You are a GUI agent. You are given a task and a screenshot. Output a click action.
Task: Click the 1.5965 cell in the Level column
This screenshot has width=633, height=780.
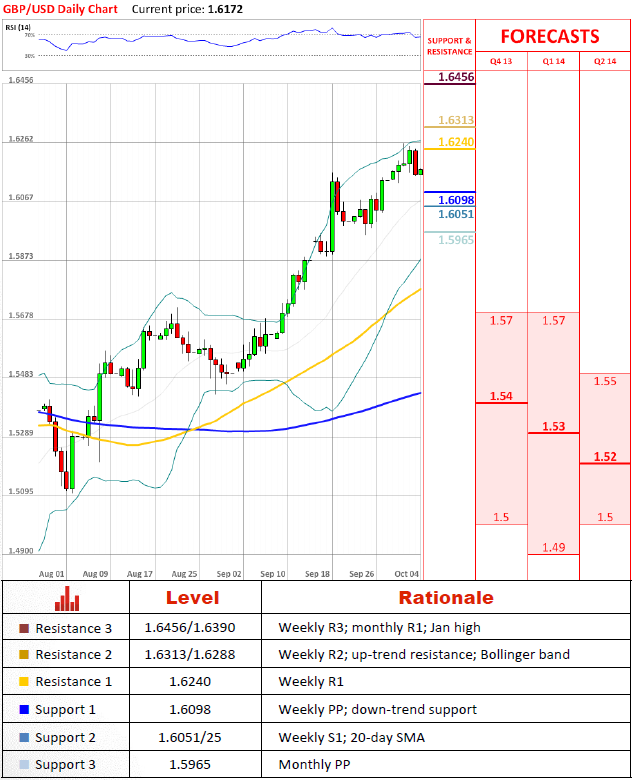point(190,764)
